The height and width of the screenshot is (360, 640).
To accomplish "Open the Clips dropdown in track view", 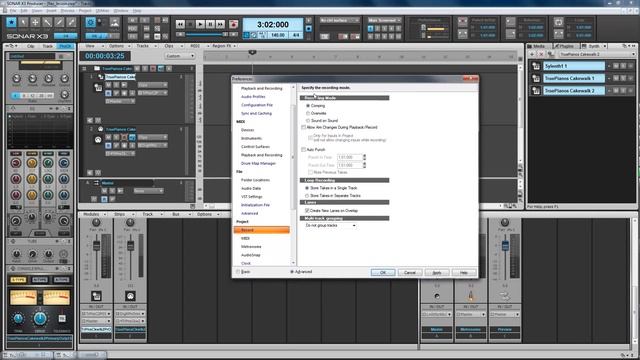I will (x=171, y=46).
